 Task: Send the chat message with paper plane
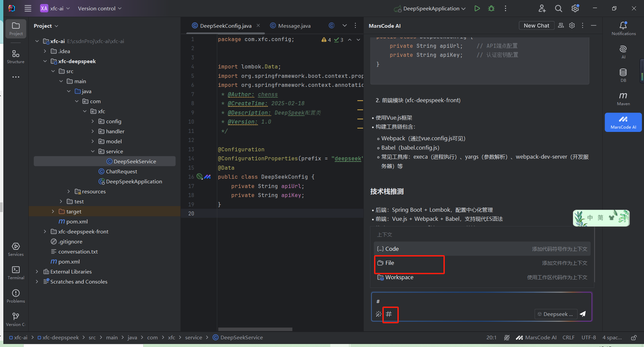pyautogui.click(x=583, y=314)
